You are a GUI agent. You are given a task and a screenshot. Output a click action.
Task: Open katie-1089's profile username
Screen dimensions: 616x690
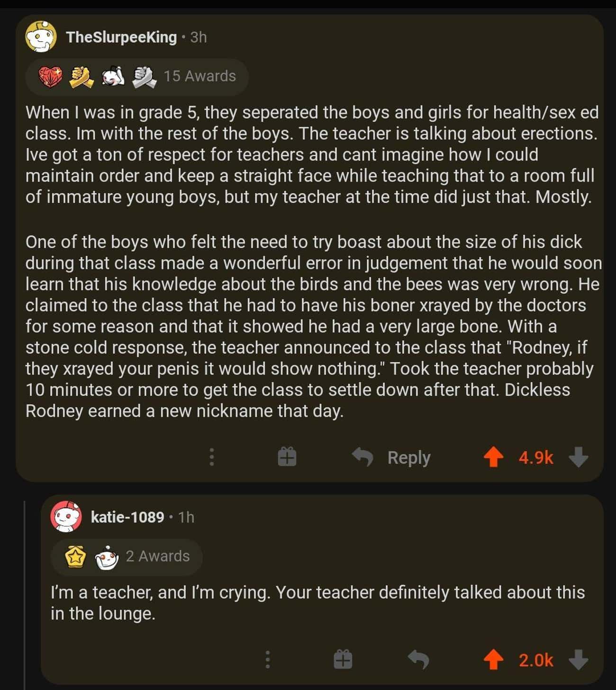click(x=127, y=517)
